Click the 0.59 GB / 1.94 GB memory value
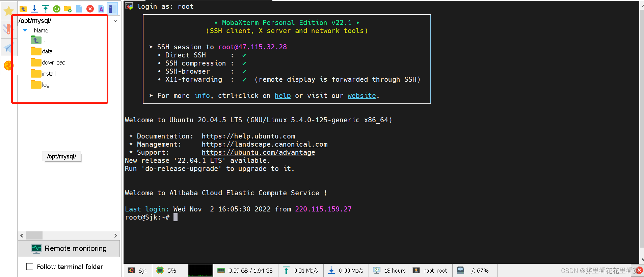The image size is (644, 277). click(x=250, y=271)
